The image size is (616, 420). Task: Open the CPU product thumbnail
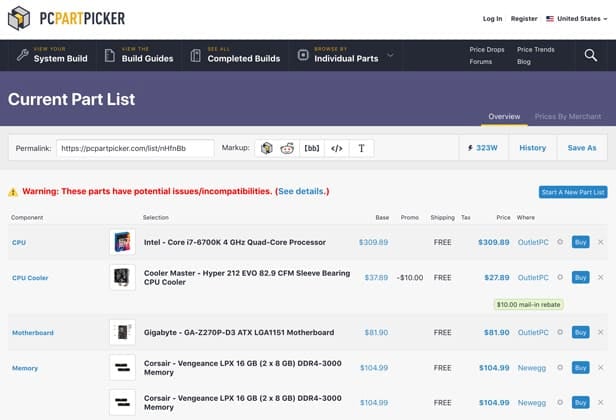coord(123,242)
